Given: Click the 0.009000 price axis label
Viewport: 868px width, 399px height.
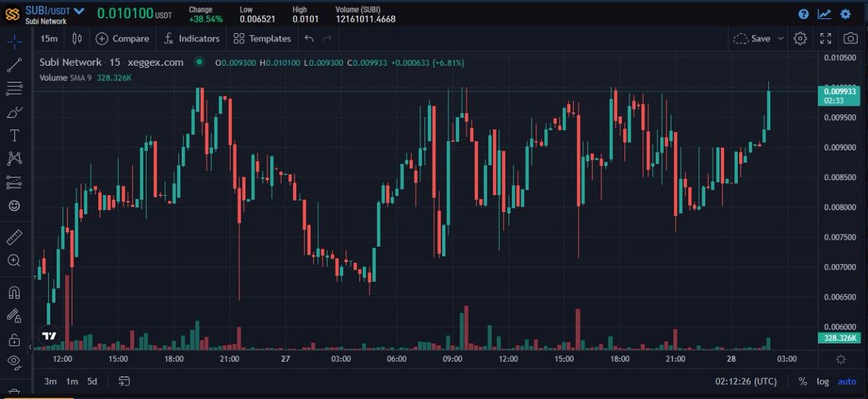Looking at the screenshot, I should tap(840, 147).
